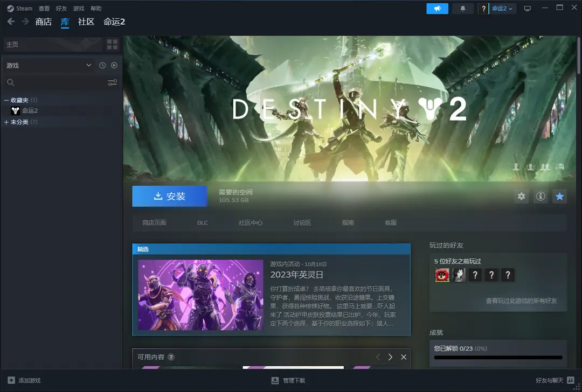
Task: Open the 社区中心 link
Action: pyautogui.click(x=251, y=222)
